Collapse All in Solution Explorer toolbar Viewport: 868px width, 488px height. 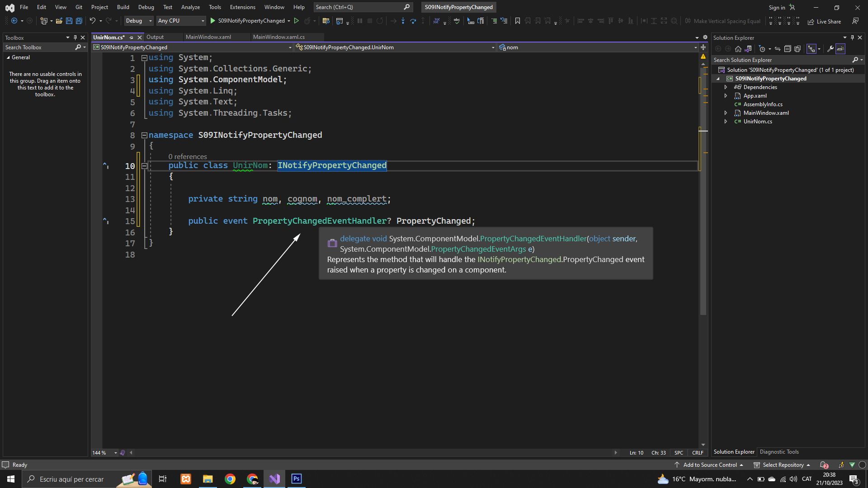click(x=788, y=49)
